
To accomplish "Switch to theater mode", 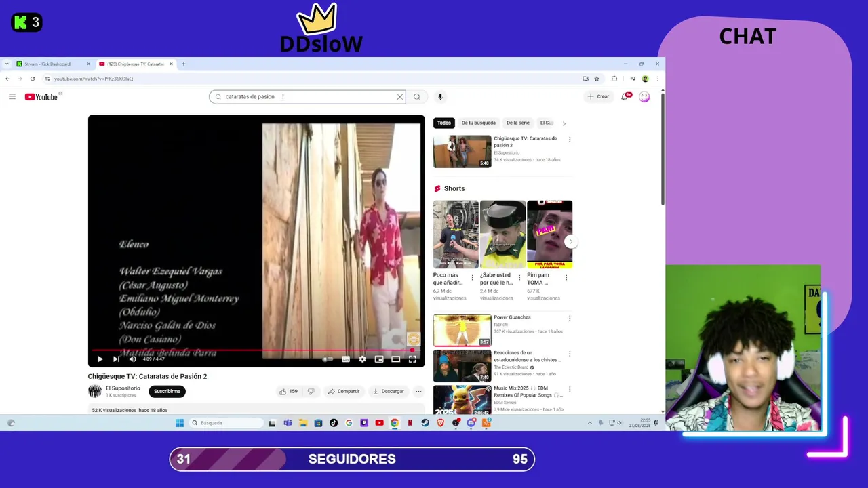I will pyautogui.click(x=395, y=359).
